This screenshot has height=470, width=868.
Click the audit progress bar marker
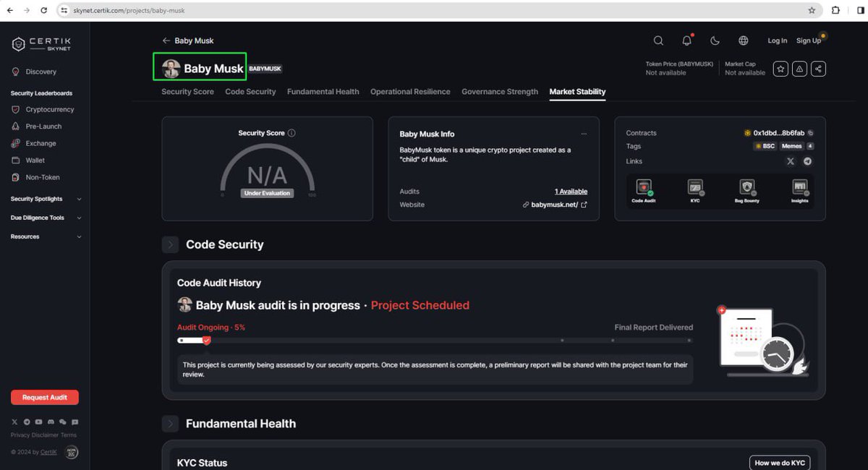click(x=206, y=340)
